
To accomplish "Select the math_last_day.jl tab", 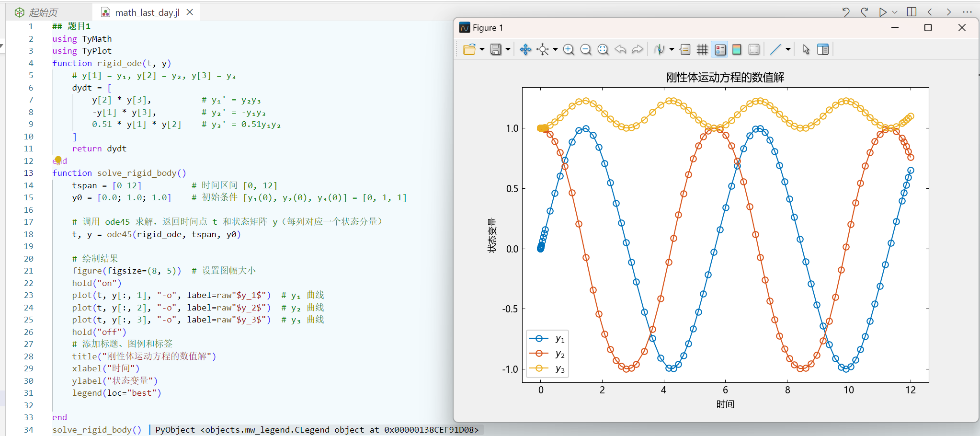I will pyautogui.click(x=147, y=12).
